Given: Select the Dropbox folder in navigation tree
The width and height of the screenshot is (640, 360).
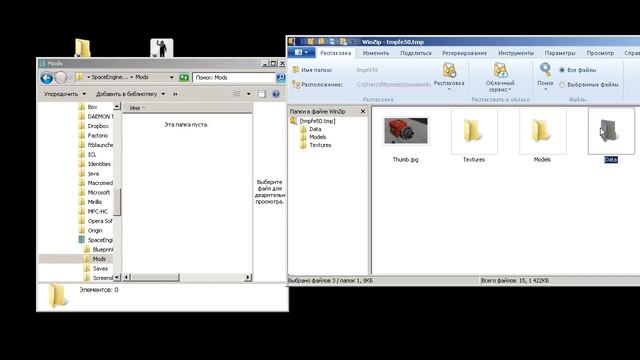Looking at the screenshot, I should pyautogui.click(x=98, y=126).
